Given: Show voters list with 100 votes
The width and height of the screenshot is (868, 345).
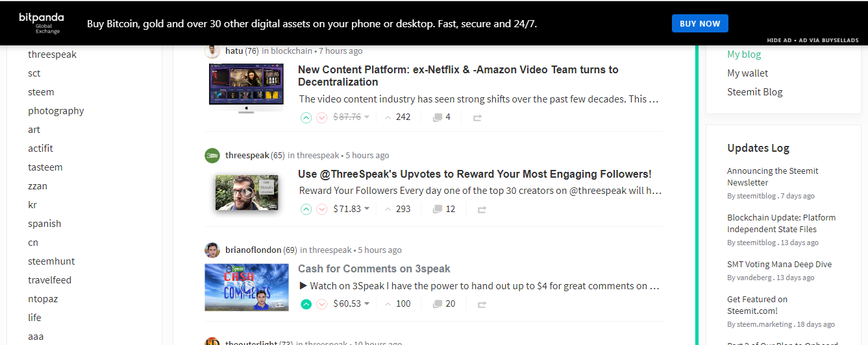Looking at the screenshot, I should [x=397, y=303].
